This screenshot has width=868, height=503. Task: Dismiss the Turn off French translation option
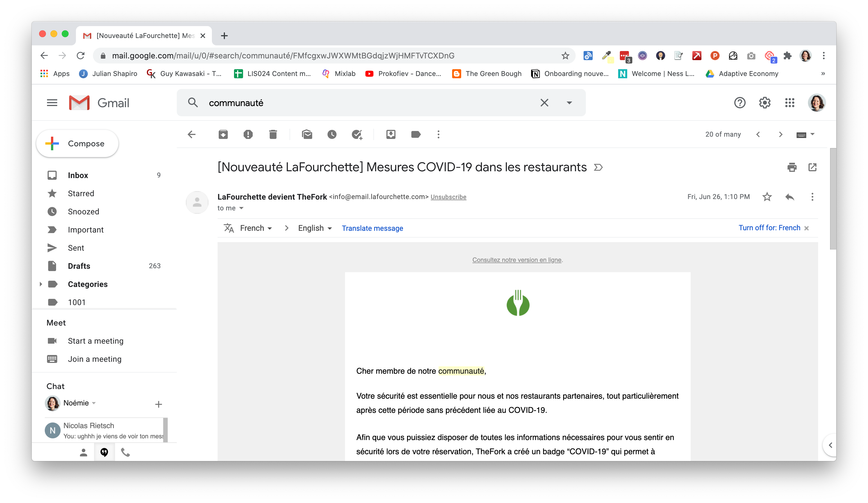(806, 228)
